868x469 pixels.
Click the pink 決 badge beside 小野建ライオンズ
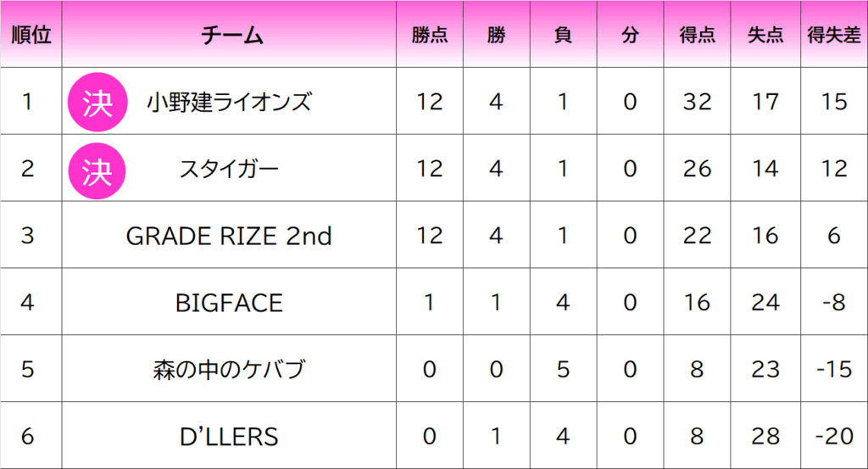(x=97, y=102)
